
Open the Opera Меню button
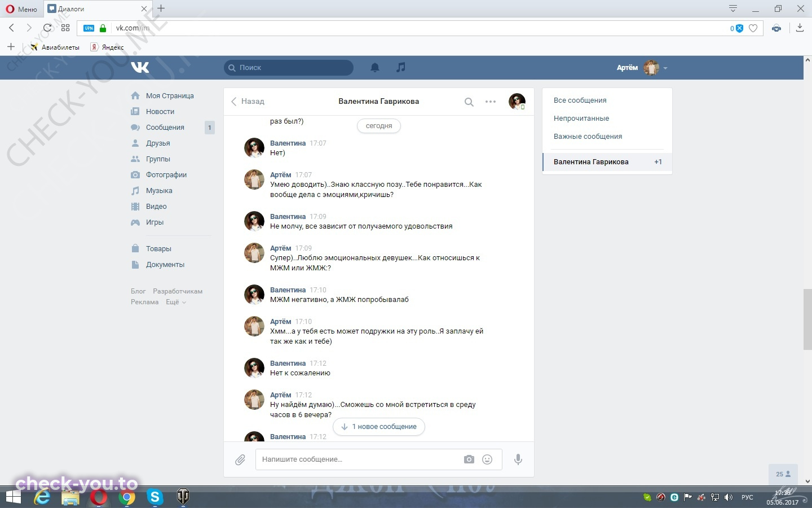point(21,8)
